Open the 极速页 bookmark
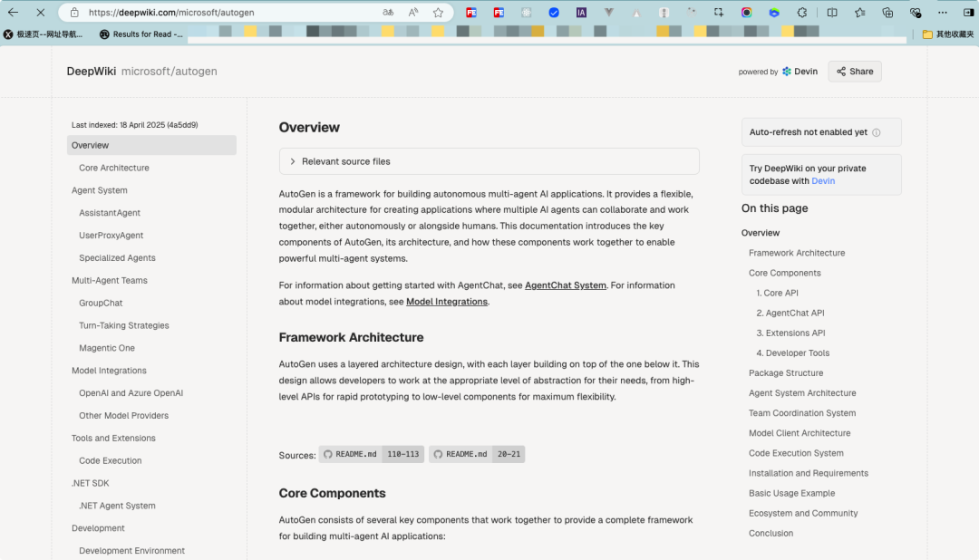979x560 pixels. click(44, 34)
